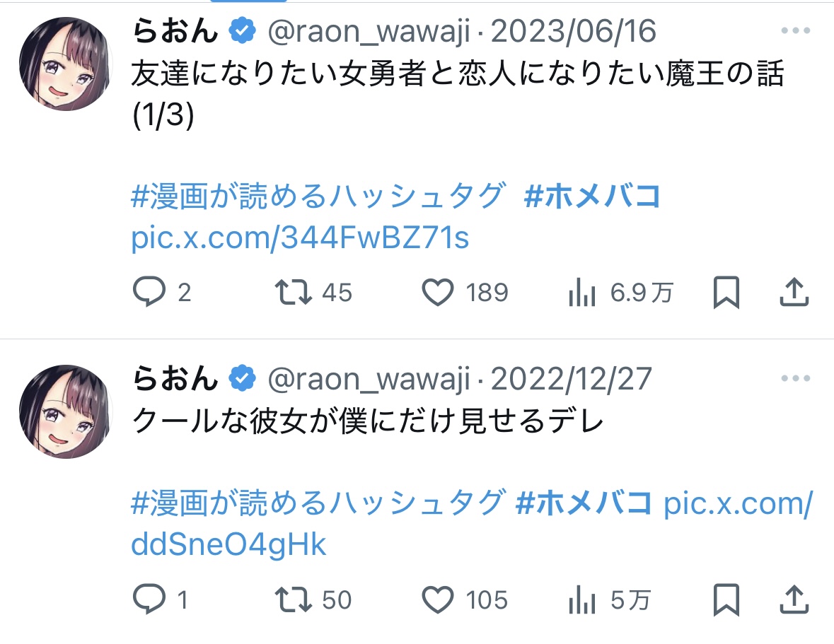This screenshot has width=834, height=644.
Task: Share the 2022/12/27 tweet
Action: [x=793, y=599]
